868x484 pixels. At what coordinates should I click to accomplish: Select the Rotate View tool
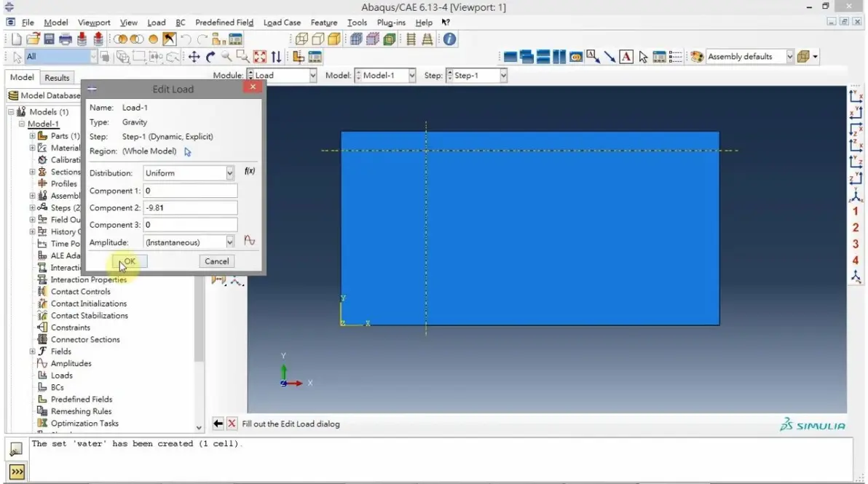pos(210,57)
